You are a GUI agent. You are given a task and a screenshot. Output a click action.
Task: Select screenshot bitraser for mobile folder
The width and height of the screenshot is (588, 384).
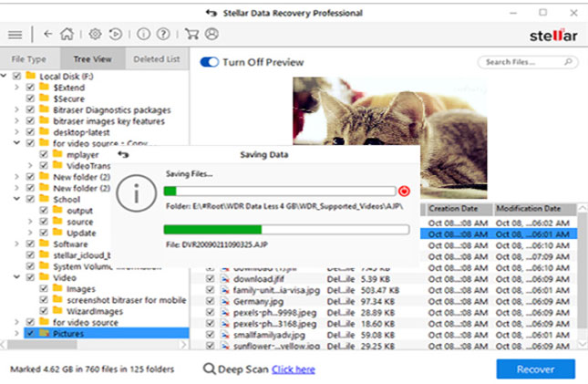[x=127, y=300]
